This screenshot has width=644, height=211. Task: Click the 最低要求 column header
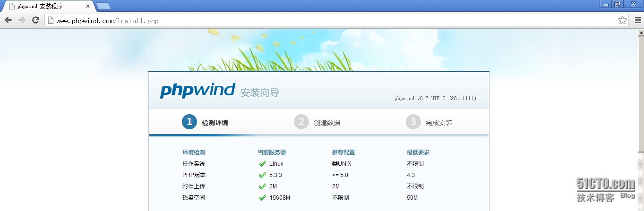pos(418,152)
